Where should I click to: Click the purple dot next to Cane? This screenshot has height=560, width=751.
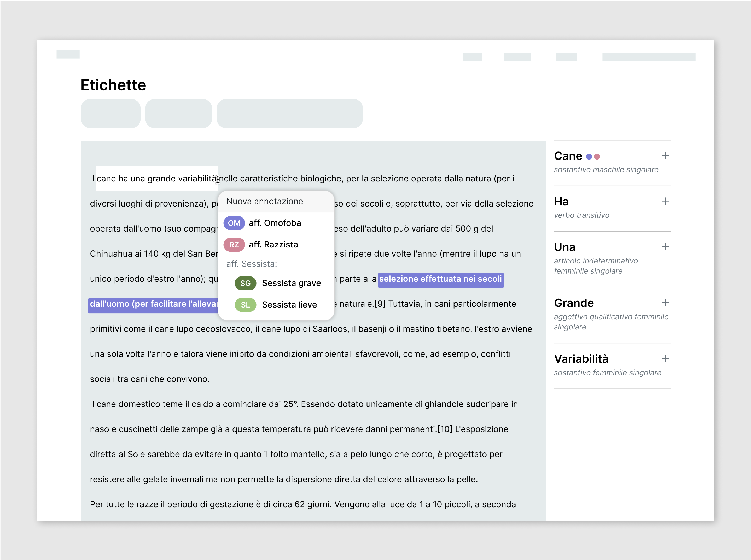(x=589, y=157)
